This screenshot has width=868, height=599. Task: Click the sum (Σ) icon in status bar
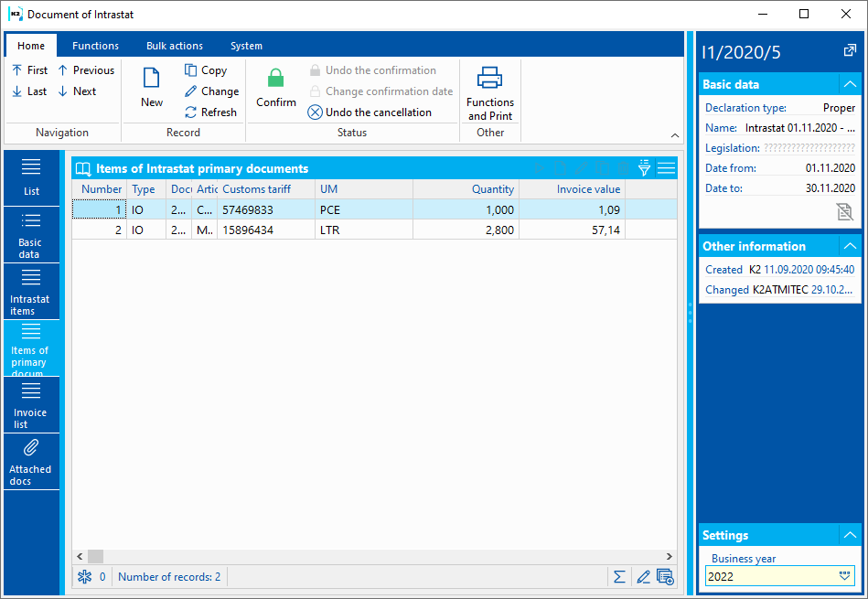click(x=619, y=577)
